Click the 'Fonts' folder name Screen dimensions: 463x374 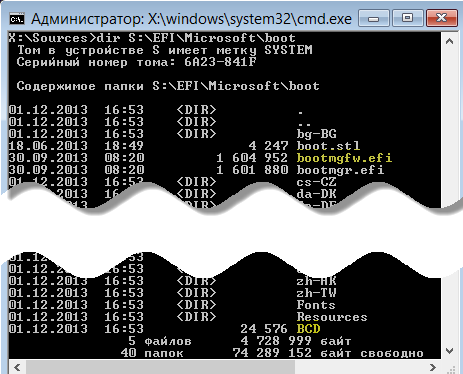pyautogui.click(x=316, y=305)
